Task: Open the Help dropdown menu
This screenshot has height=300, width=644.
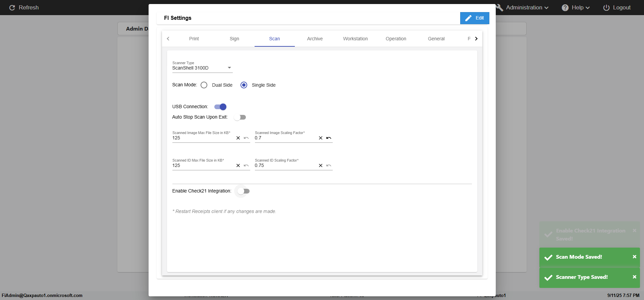Action: (x=576, y=7)
